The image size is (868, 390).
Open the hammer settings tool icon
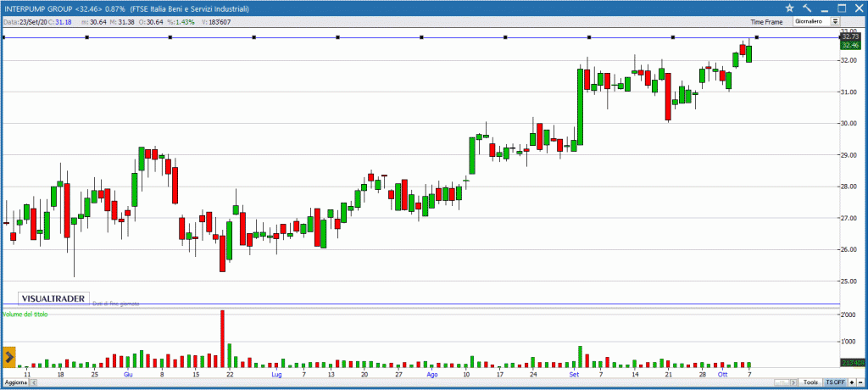point(807,8)
